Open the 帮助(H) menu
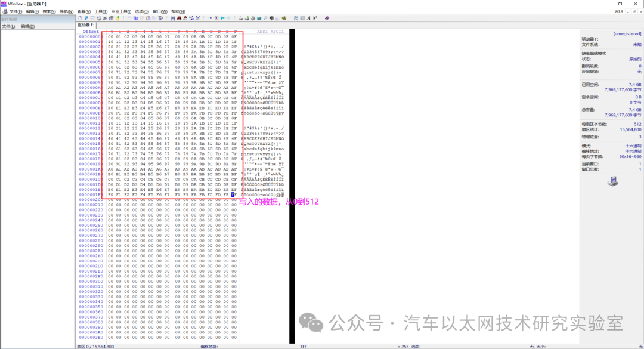This screenshot has width=644, height=349. click(x=178, y=11)
